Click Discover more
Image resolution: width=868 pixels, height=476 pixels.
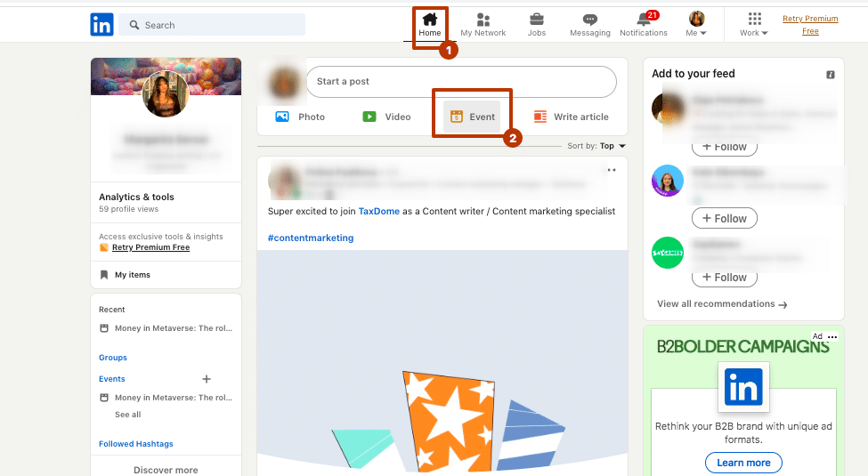pyautogui.click(x=166, y=470)
